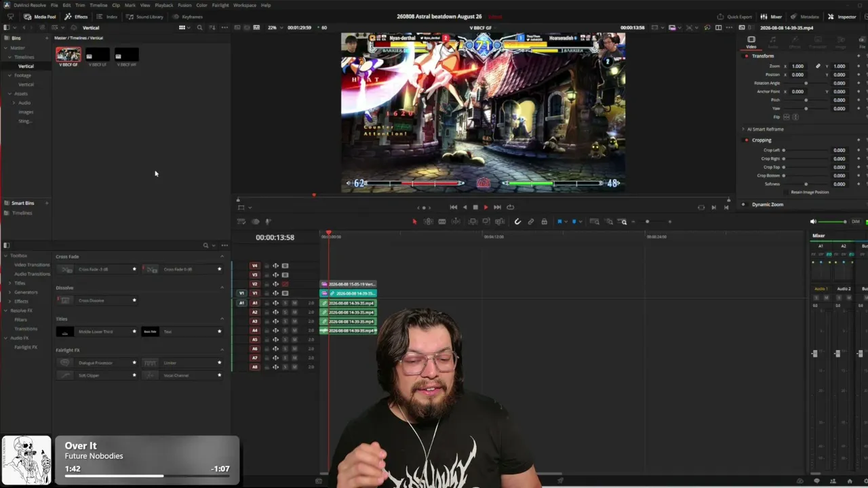This screenshot has width=868, height=488.
Task: Toggle the Effects panel button
Action: (76, 16)
